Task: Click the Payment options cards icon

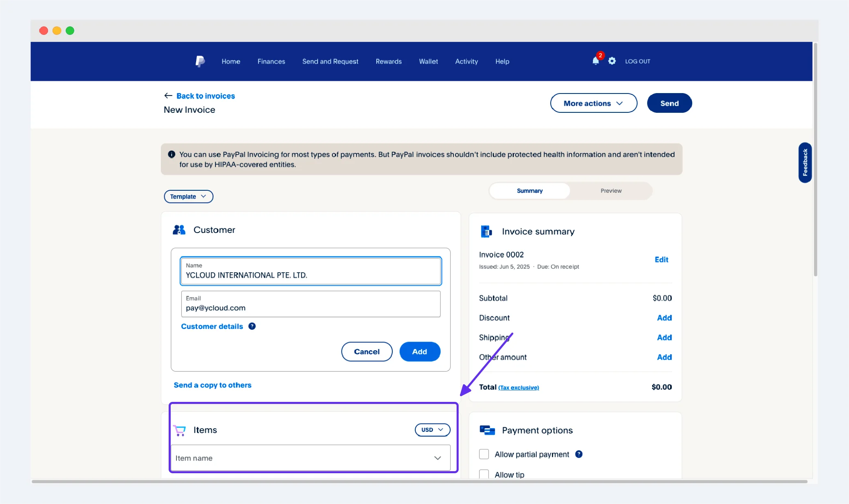Action: coord(487,430)
